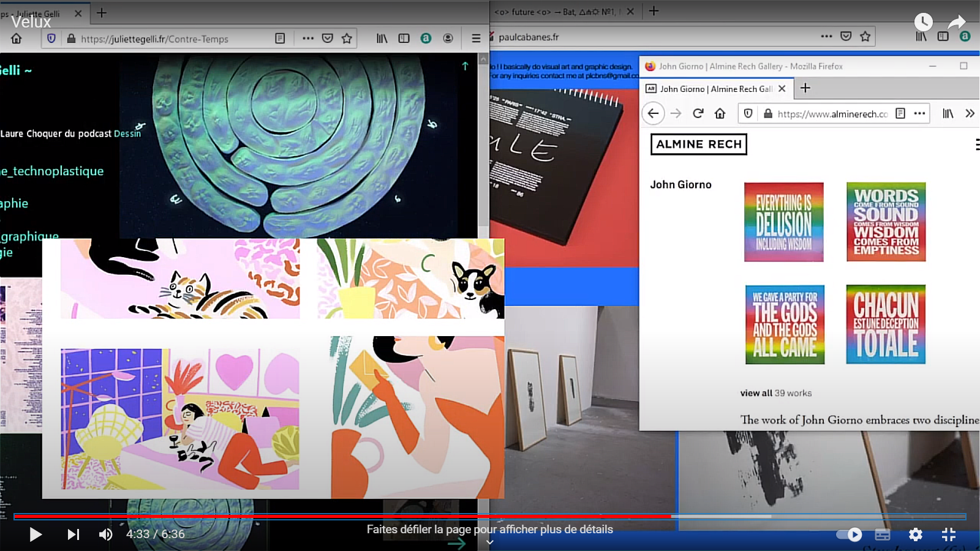The width and height of the screenshot is (980, 551).
Task: Skip to the next video
Action: click(73, 534)
